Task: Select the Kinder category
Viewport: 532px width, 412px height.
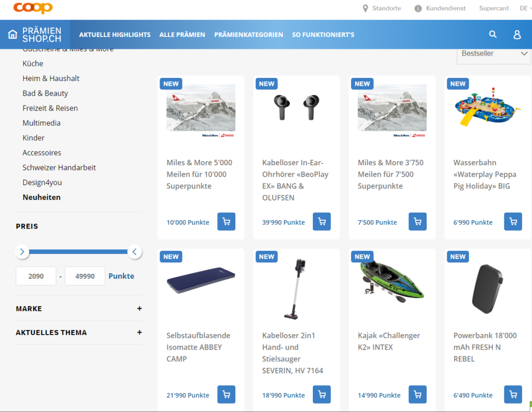Action: pyautogui.click(x=34, y=138)
